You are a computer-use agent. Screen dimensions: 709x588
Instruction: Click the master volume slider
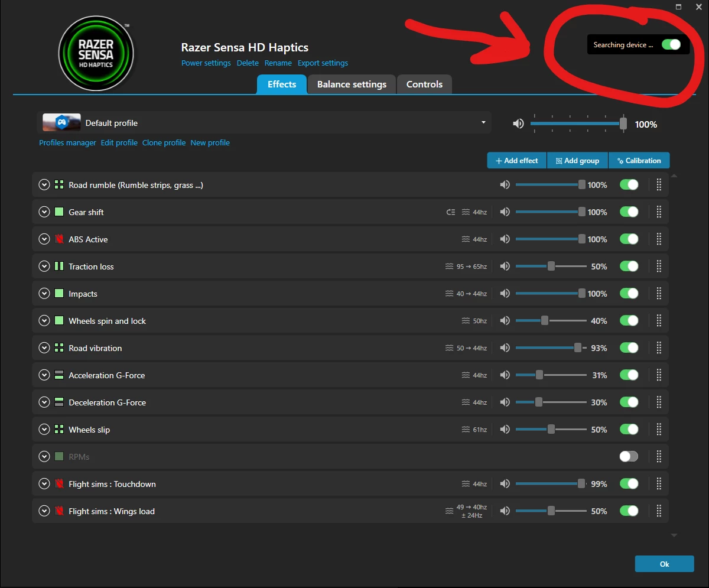click(578, 124)
